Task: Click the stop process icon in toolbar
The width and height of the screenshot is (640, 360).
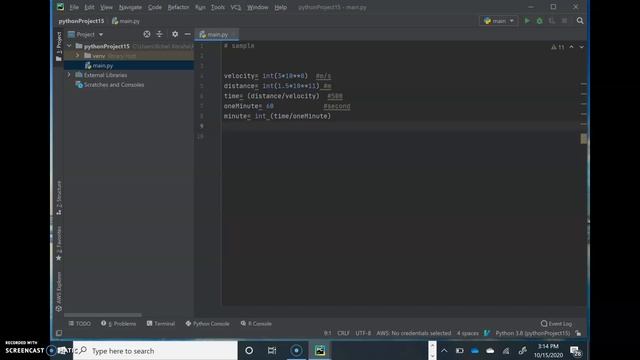Action: pyautogui.click(x=564, y=20)
